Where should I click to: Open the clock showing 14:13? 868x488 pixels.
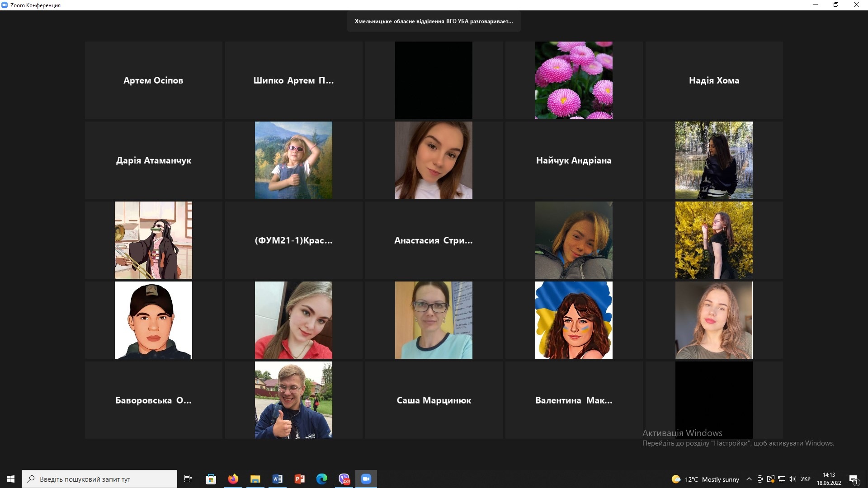(x=829, y=479)
